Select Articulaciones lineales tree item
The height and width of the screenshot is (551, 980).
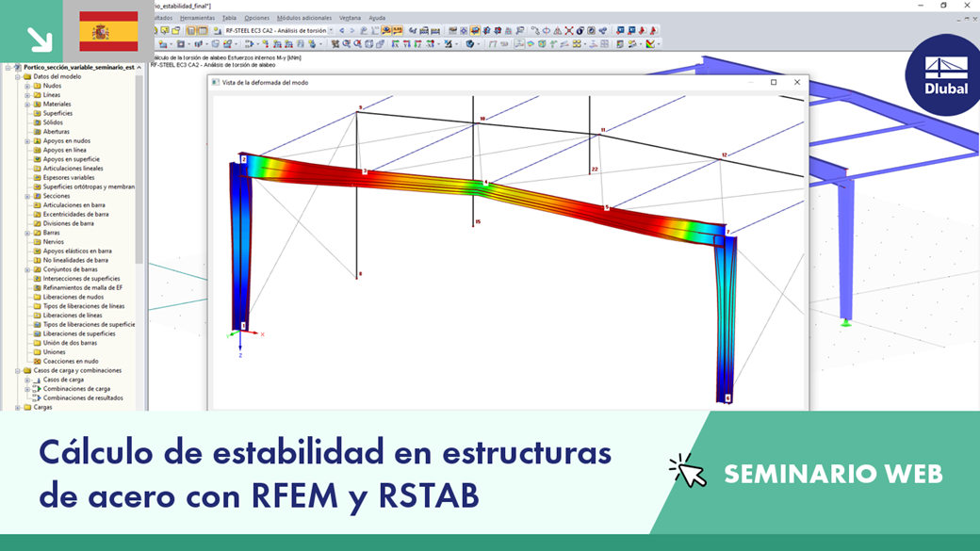[x=73, y=169]
